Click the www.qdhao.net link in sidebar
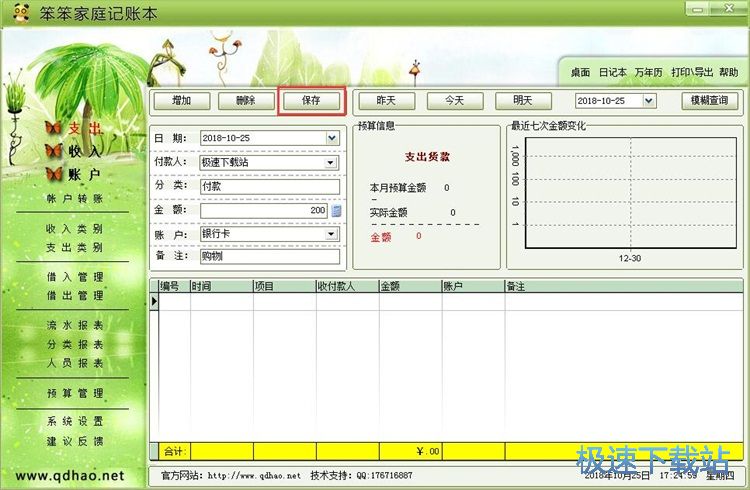 (70, 476)
